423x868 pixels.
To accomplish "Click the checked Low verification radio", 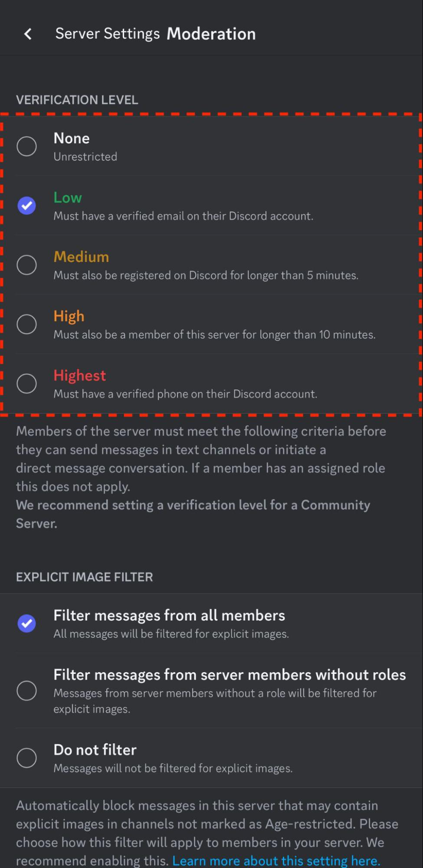I will point(26,205).
